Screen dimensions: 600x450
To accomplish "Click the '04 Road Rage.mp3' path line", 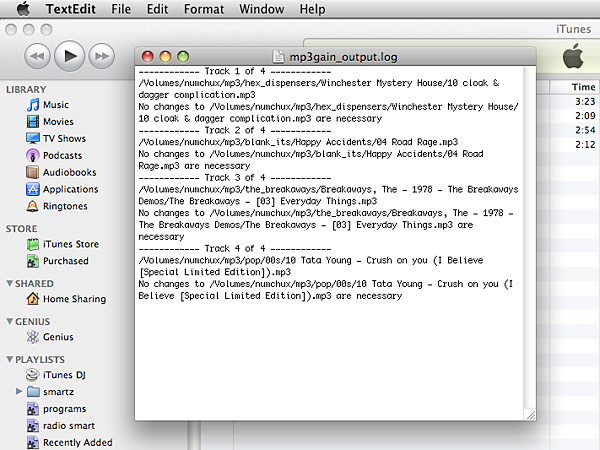I will click(x=298, y=142).
